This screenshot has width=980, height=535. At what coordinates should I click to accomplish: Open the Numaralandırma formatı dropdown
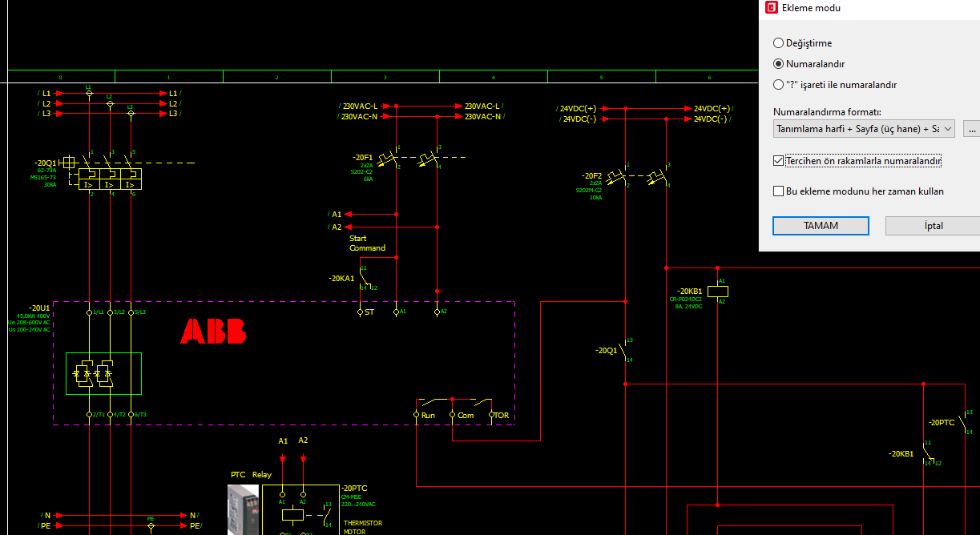(864, 128)
